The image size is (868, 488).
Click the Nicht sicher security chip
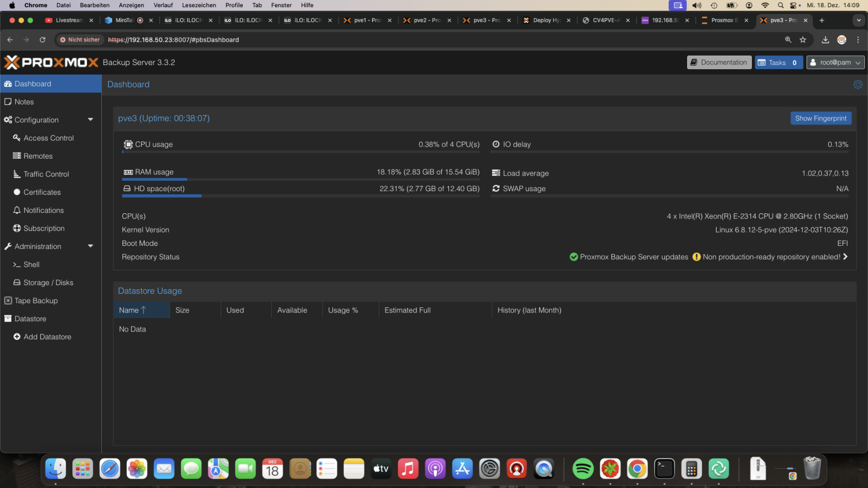point(80,40)
